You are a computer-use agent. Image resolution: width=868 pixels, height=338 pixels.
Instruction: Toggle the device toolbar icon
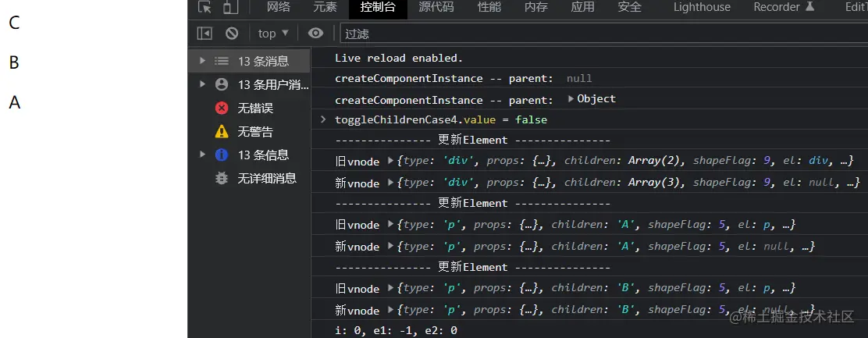(229, 7)
